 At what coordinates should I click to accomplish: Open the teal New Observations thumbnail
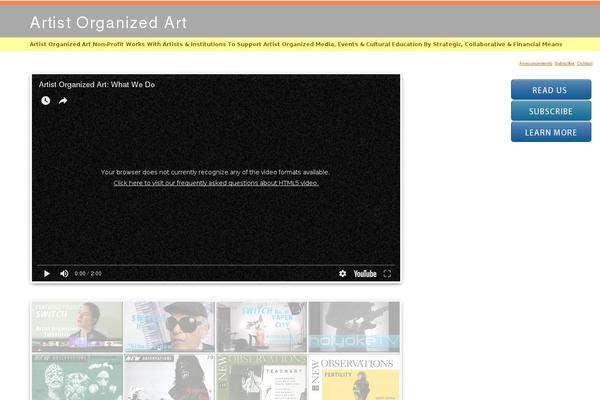tap(77, 377)
